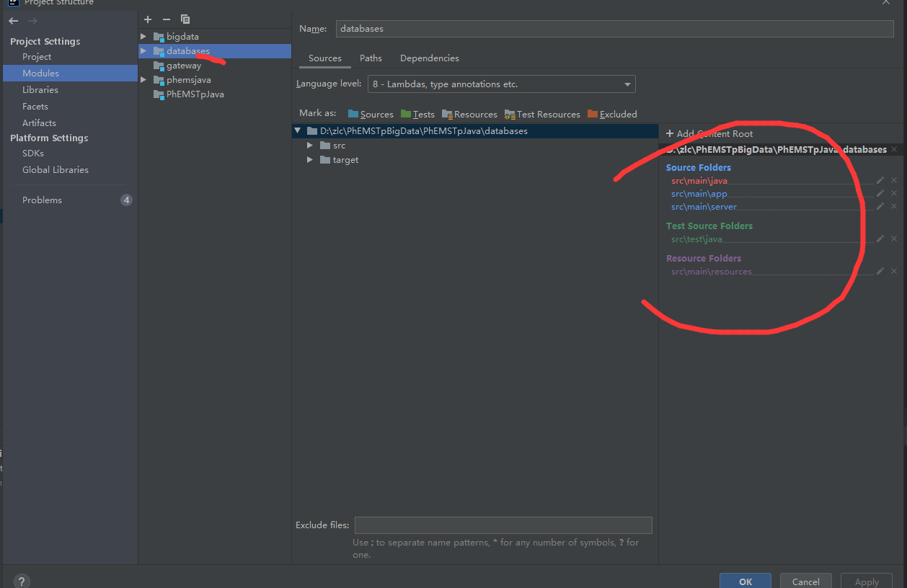Open the Language level dropdown
Screen dimensions: 907x588
pos(501,84)
